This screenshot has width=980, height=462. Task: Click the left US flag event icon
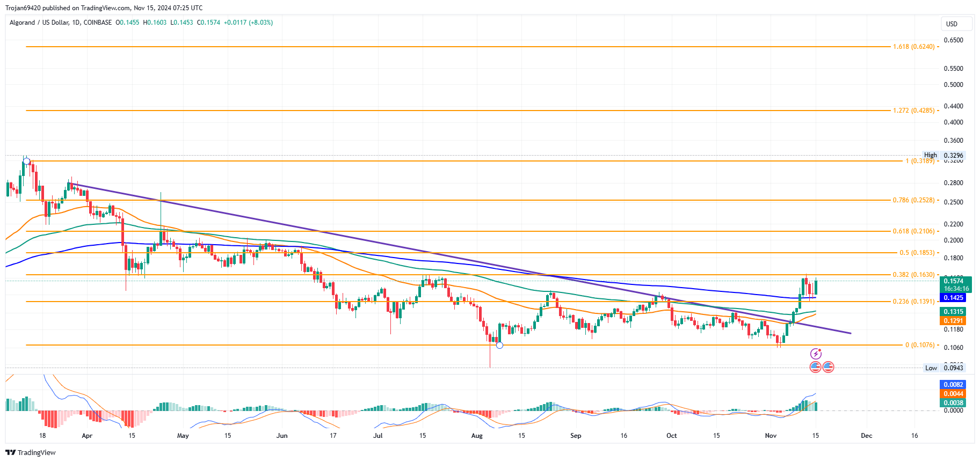(815, 367)
